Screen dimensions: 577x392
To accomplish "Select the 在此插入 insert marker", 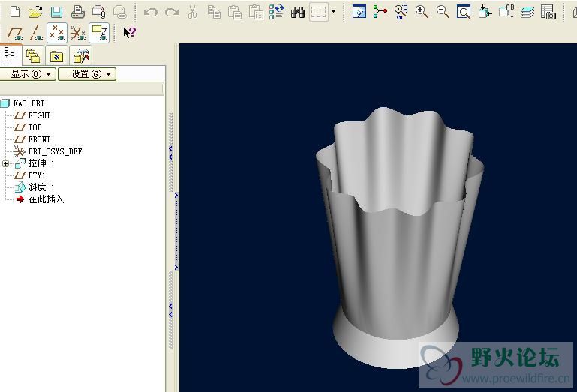I will pyautogui.click(x=41, y=199).
